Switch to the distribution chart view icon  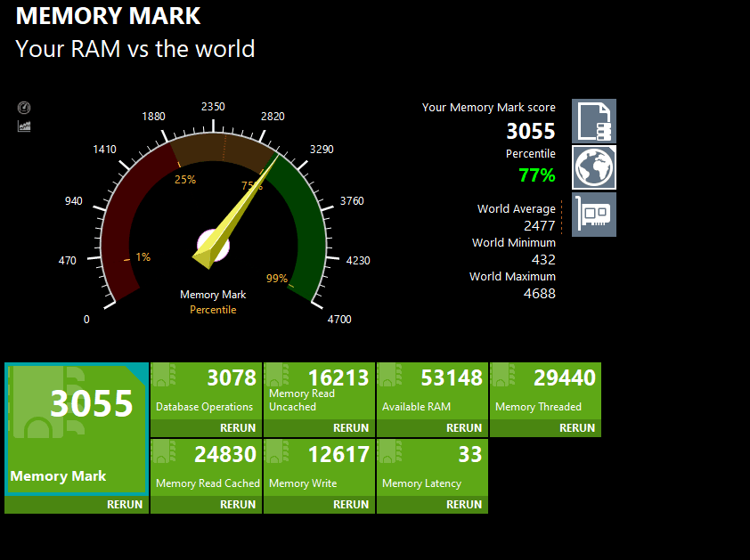coord(24,126)
